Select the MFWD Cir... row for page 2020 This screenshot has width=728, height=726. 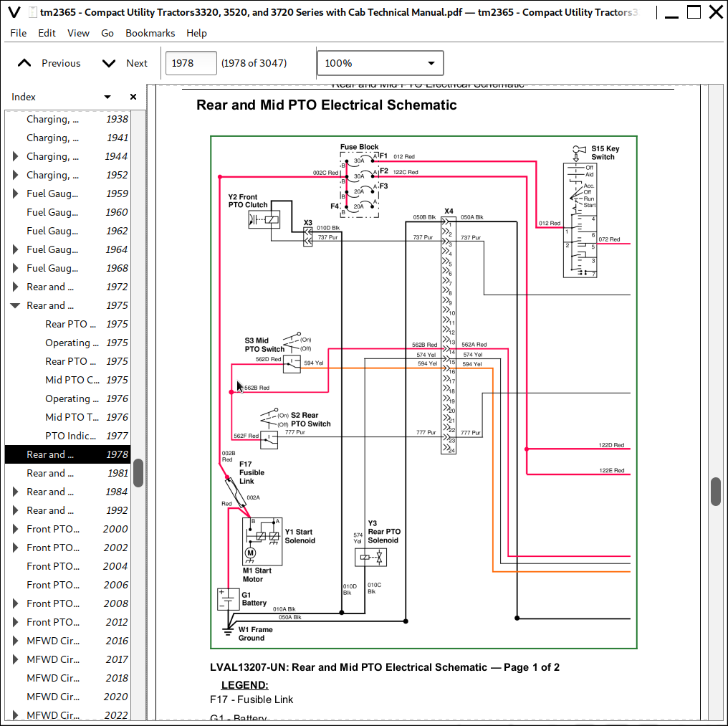(x=68, y=697)
